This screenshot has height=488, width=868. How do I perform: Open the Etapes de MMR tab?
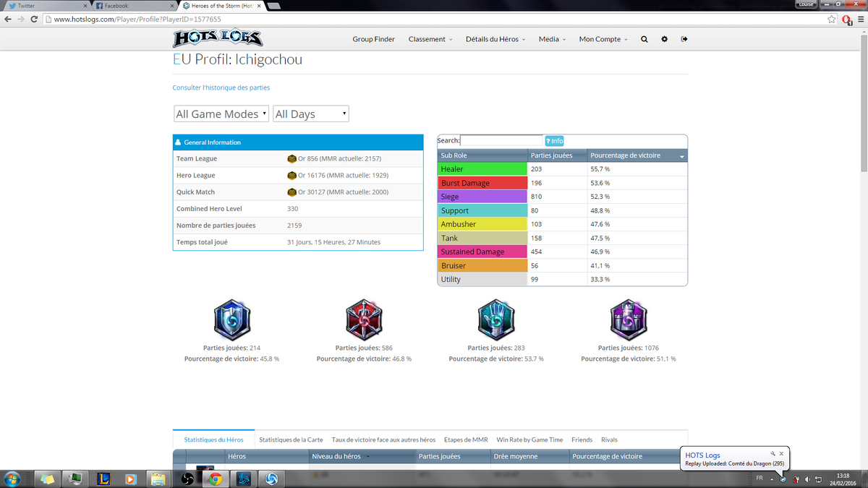click(466, 440)
